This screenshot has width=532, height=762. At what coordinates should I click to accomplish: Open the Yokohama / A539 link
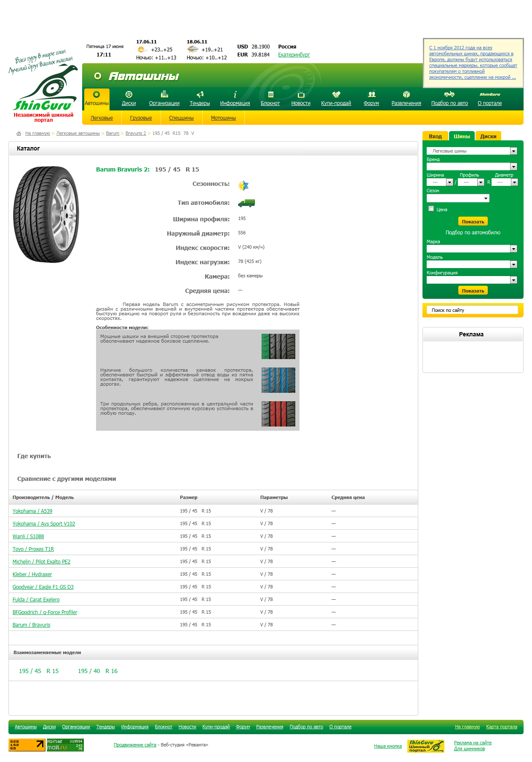(x=32, y=511)
